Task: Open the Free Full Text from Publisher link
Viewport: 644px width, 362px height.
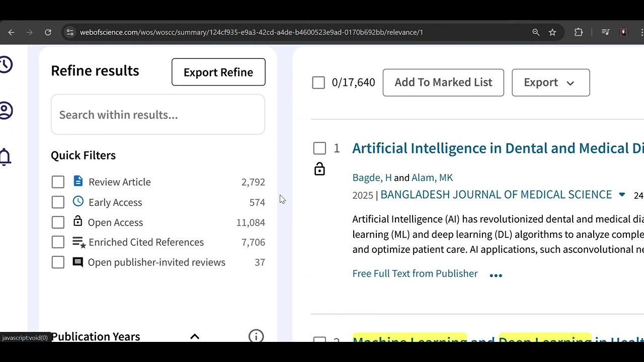Action: tap(415, 274)
